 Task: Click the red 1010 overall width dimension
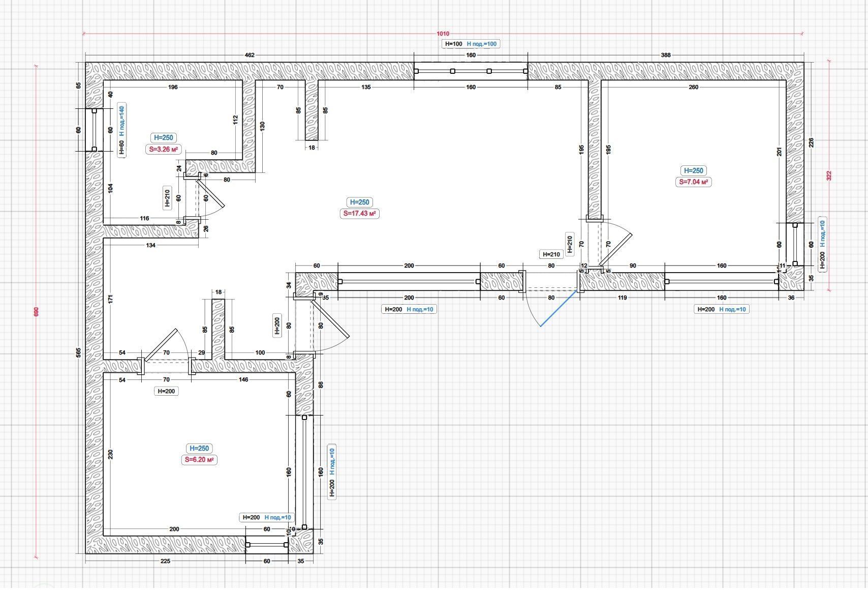(443, 34)
